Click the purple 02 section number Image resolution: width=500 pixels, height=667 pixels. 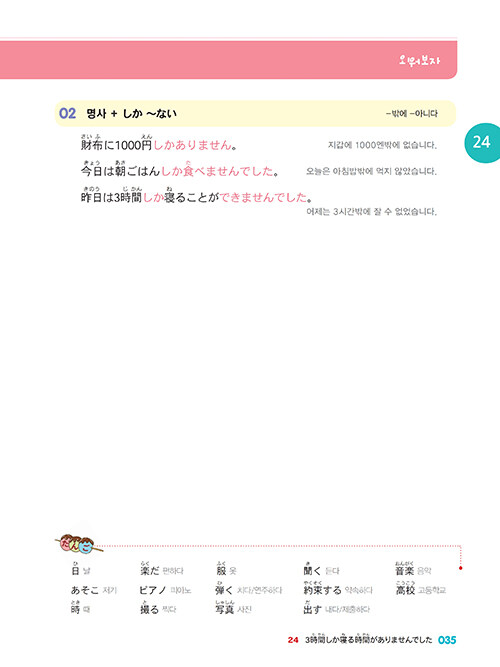[67, 114]
